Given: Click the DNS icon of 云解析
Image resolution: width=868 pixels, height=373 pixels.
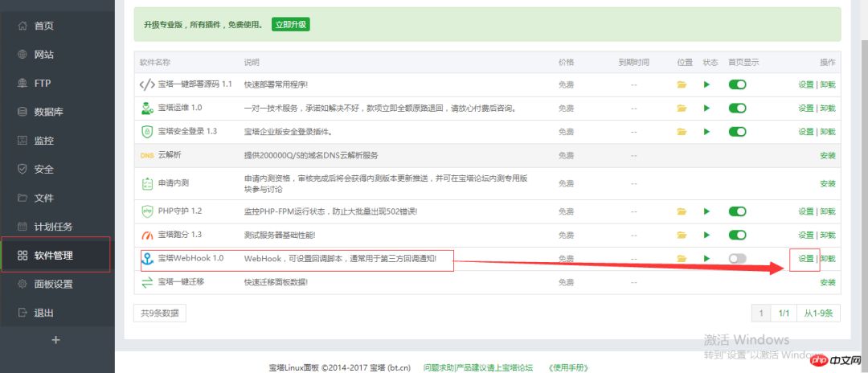Looking at the screenshot, I should pos(147,155).
